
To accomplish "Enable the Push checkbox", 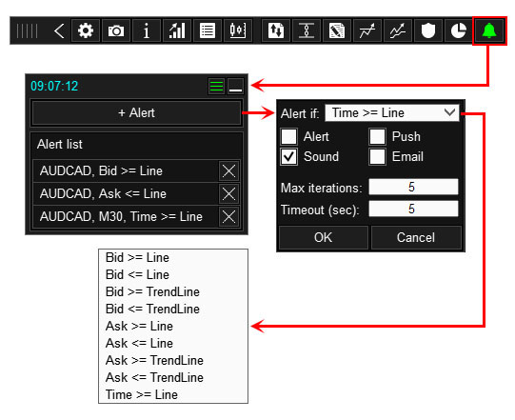I will point(377,136).
